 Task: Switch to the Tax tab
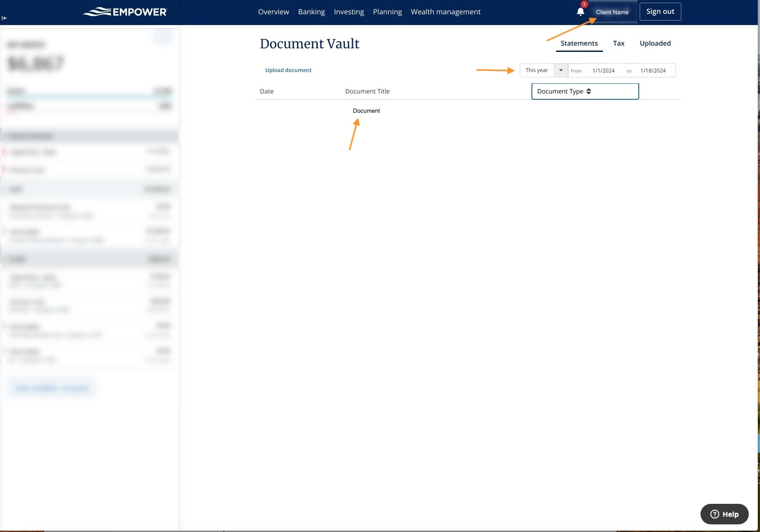[619, 43]
